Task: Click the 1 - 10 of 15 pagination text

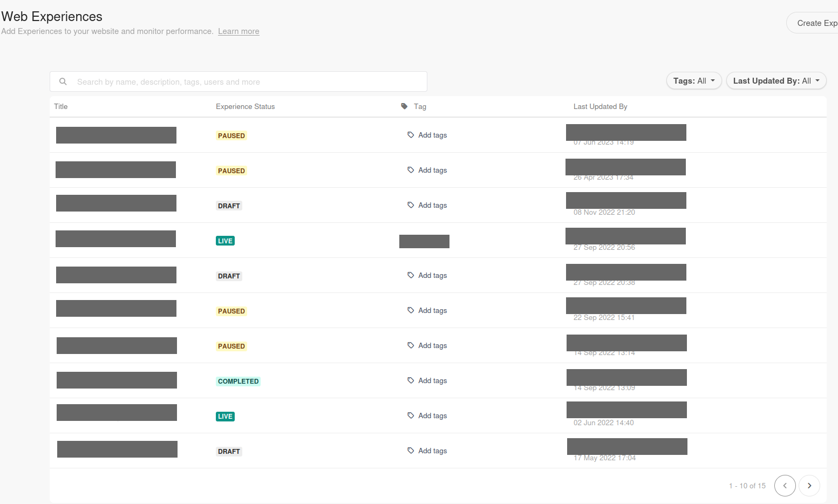Action: click(747, 486)
